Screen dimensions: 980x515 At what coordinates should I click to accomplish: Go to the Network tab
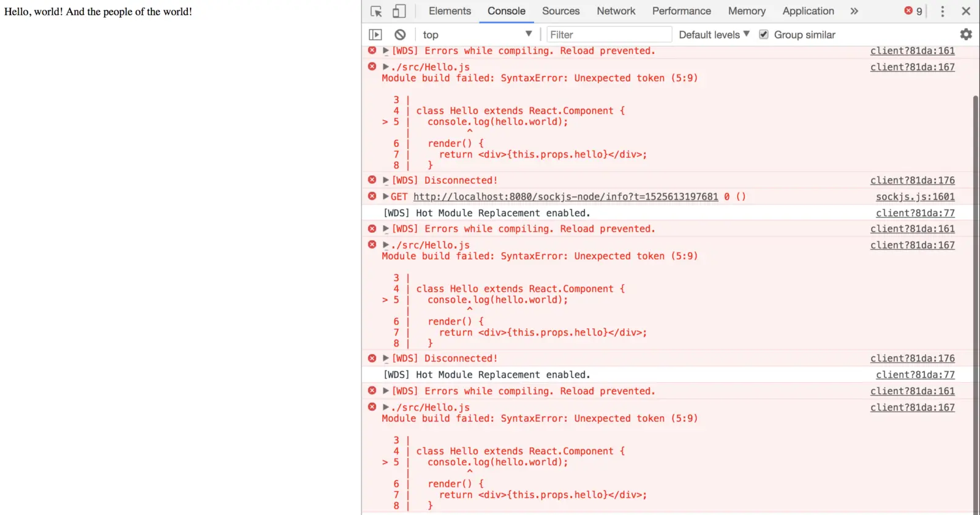[x=616, y=11]
